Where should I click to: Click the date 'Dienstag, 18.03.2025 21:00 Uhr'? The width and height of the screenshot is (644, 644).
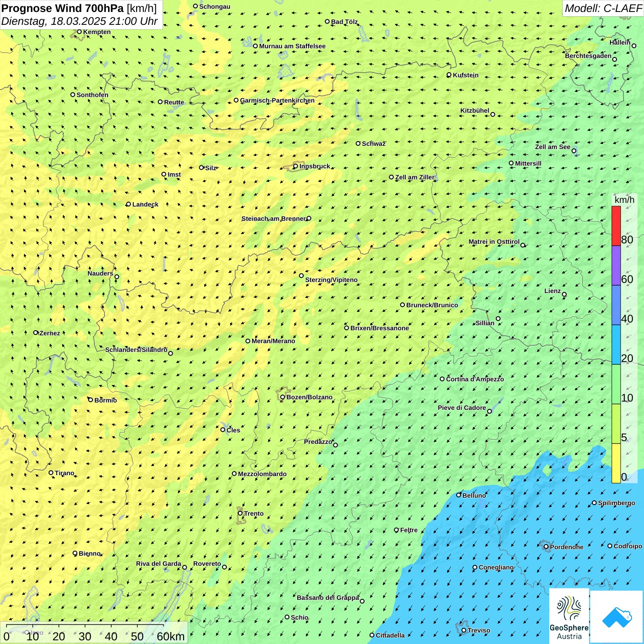pyautogui.click(x=80, y=21)
